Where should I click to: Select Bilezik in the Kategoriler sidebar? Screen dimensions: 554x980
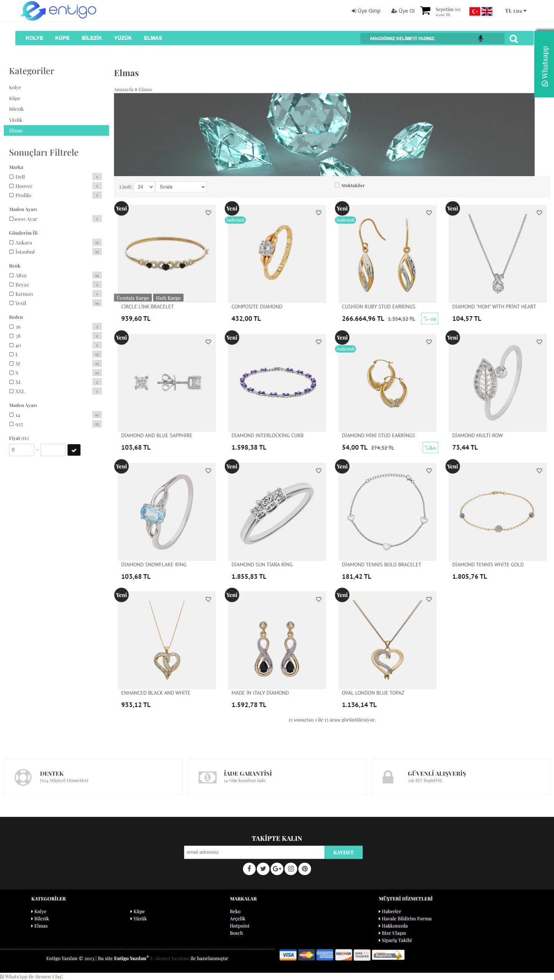click(x=16, y=109)
